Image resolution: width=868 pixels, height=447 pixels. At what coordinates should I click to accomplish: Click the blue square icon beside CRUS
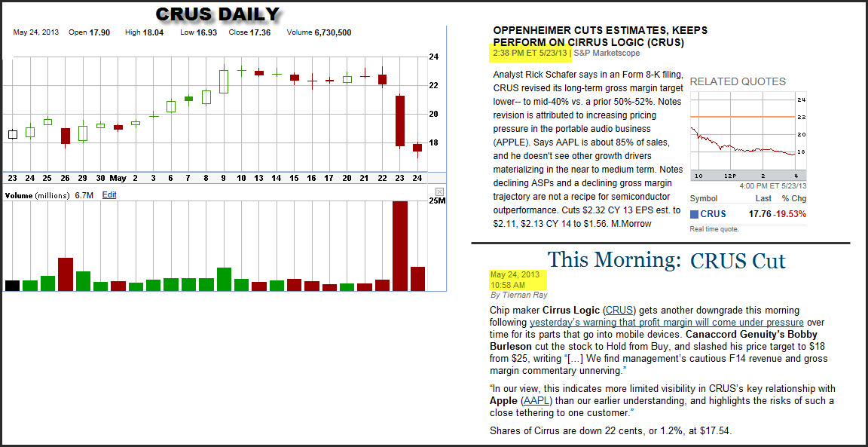694,214
